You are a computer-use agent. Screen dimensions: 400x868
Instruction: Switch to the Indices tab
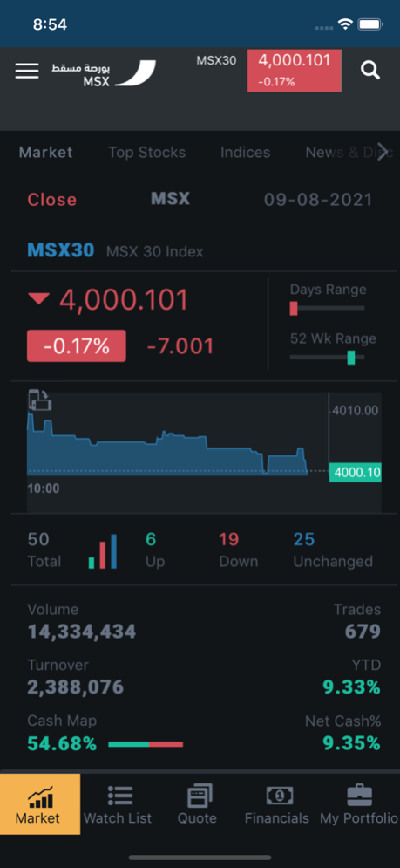[245, 153]
